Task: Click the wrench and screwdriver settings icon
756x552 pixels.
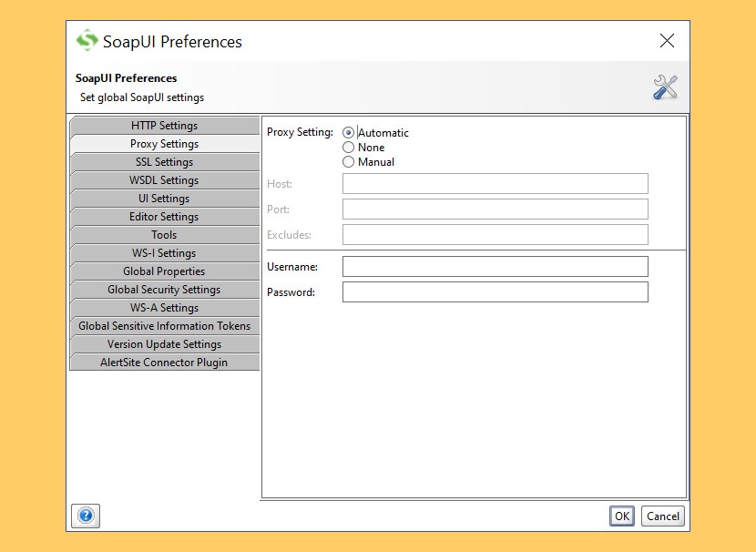Action: (x=665, y=87)
